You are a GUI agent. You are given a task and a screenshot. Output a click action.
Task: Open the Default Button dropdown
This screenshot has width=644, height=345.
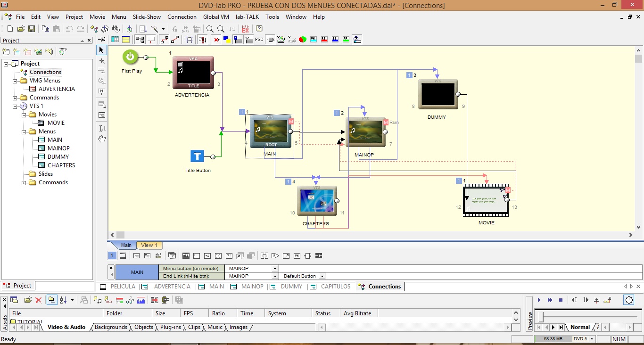coord(322,276)
